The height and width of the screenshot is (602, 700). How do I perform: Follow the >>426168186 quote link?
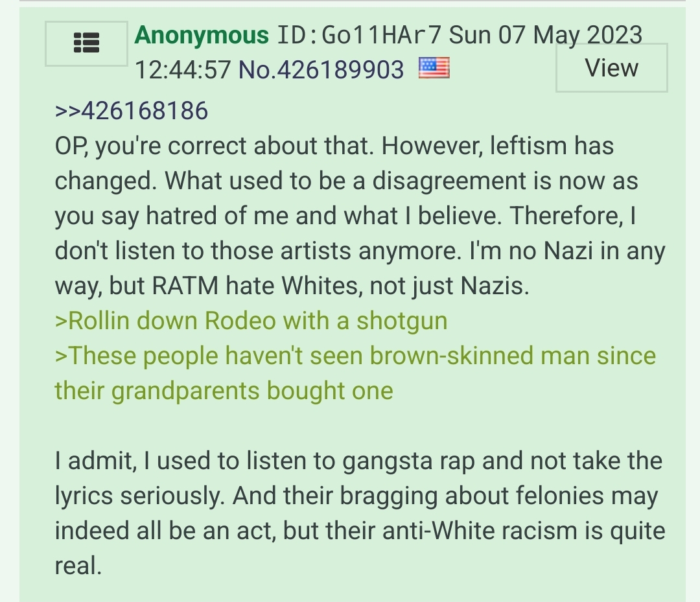coord(131,111)
